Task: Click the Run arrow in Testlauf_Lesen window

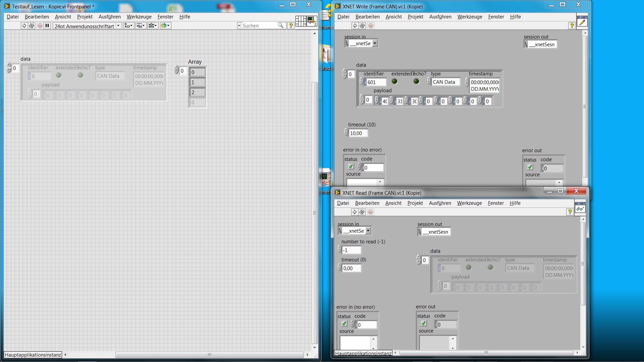Action: pos(24,26)
